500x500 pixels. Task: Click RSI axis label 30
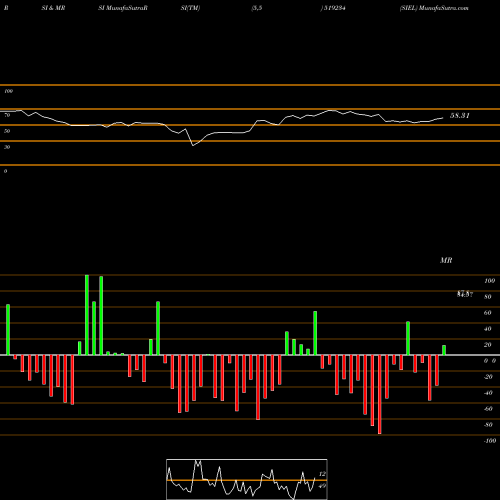pyautogui.click(x=7, y=147)
